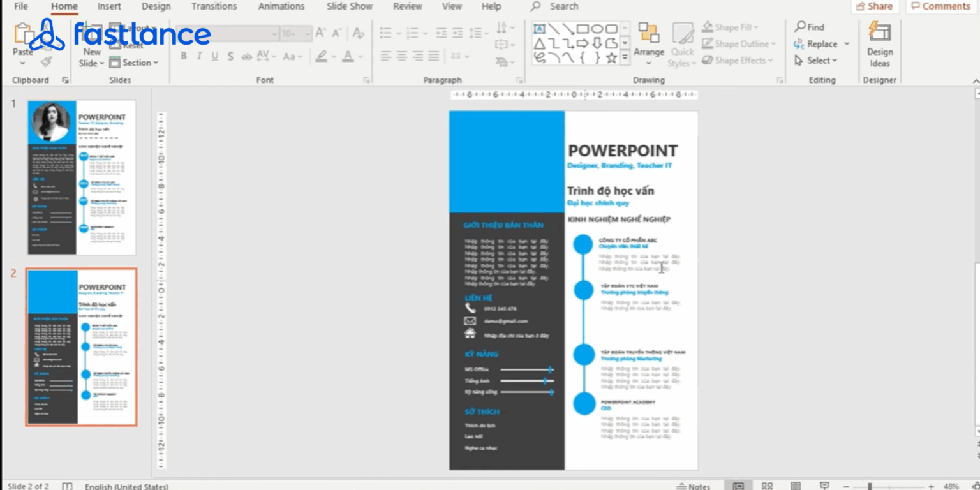
Task: Click the zoom slider handle
Action: pos(870,486)
